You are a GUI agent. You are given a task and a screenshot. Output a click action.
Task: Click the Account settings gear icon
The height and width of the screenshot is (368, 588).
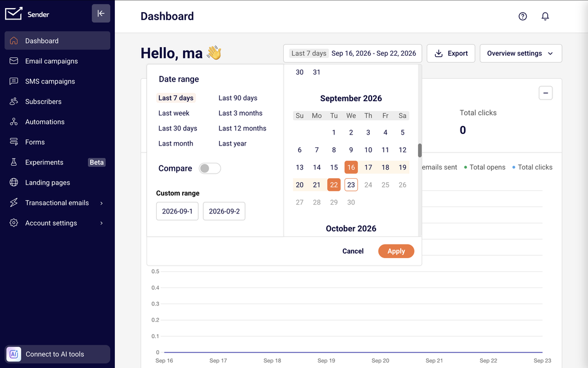14,223
